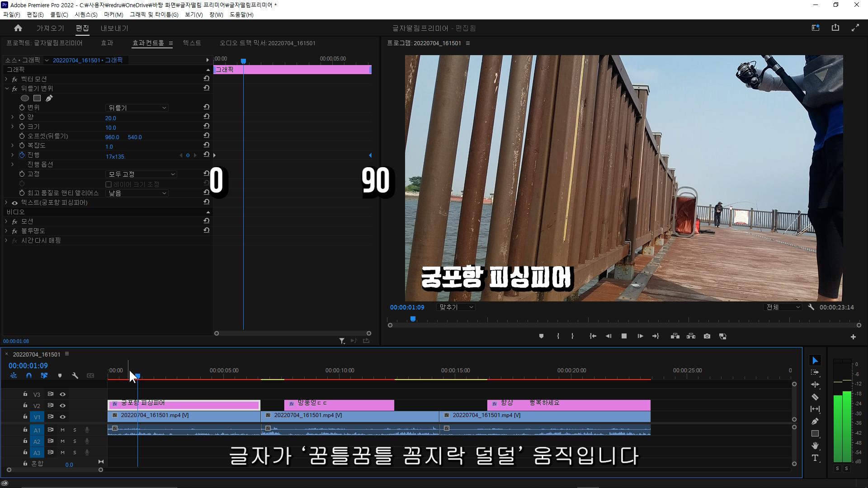Mute audio track A1
The width and height of the screenshot is (868, 488).
[x=62, y=430]
